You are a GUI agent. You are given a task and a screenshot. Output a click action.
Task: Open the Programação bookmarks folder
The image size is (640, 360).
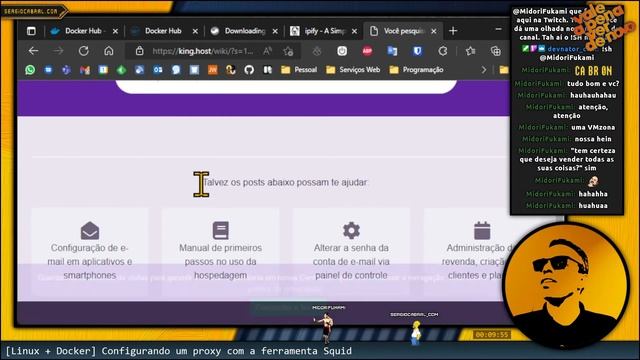click(416, 70)
